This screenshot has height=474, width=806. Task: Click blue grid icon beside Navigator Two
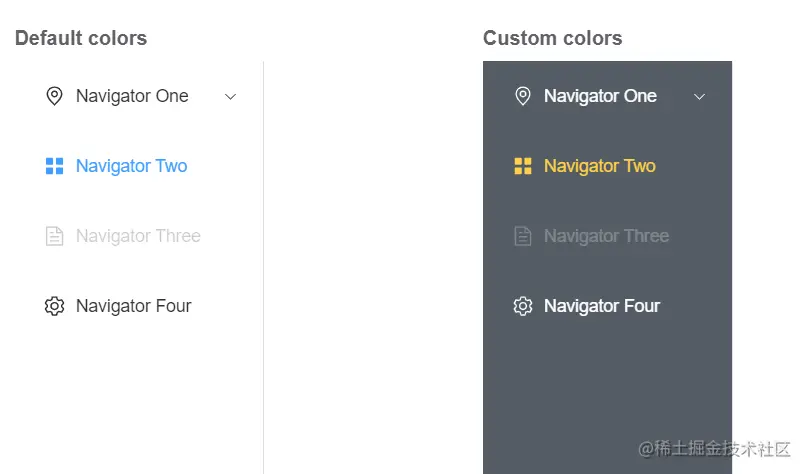click(55, 166)
